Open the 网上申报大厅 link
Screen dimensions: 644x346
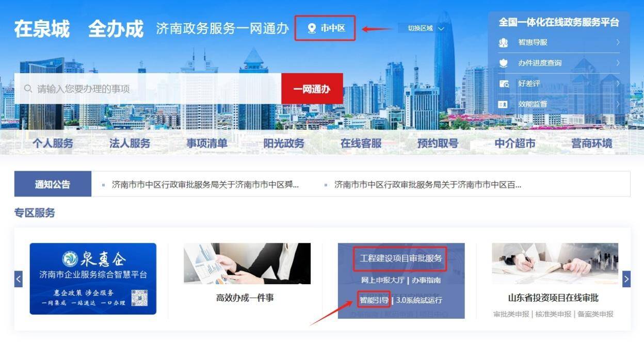382,280
